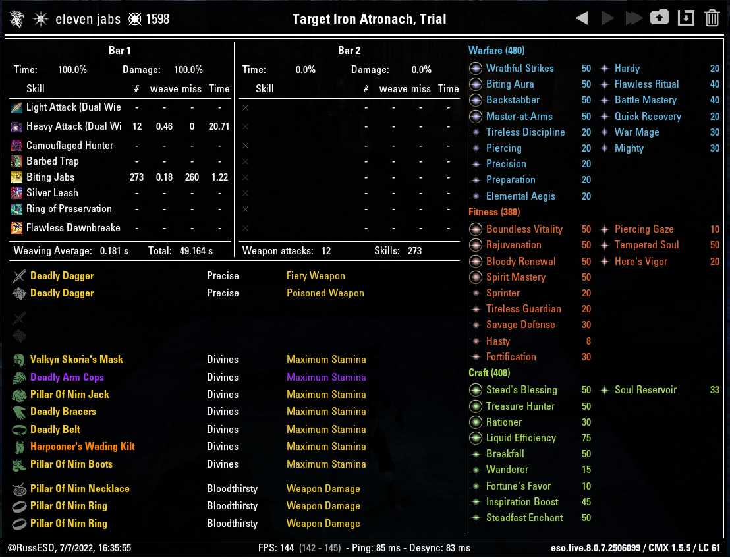
Task: Click the Backstabber champion skill
Action: (x=513, y=100)
